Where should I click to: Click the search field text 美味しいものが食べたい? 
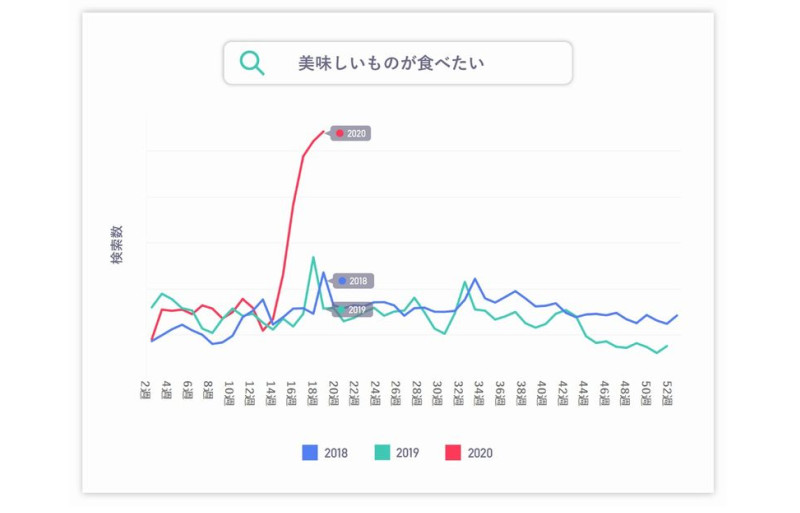pos(391,63)
